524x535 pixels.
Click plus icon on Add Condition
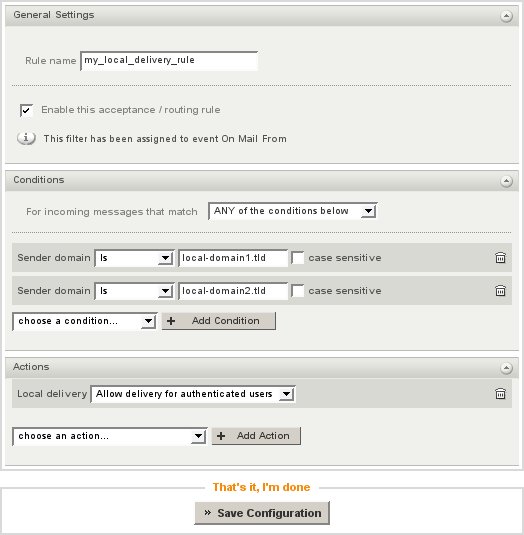(x=171, y=321)
